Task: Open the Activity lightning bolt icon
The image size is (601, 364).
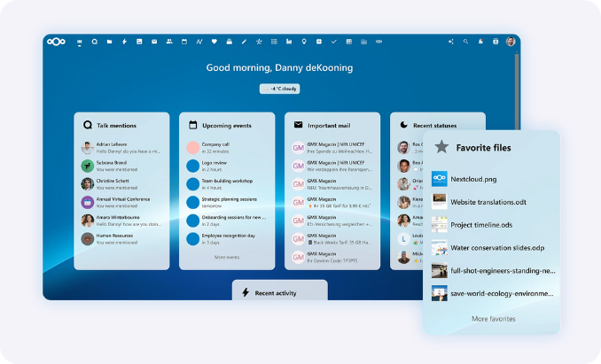Action: click(x=124, y=42)
